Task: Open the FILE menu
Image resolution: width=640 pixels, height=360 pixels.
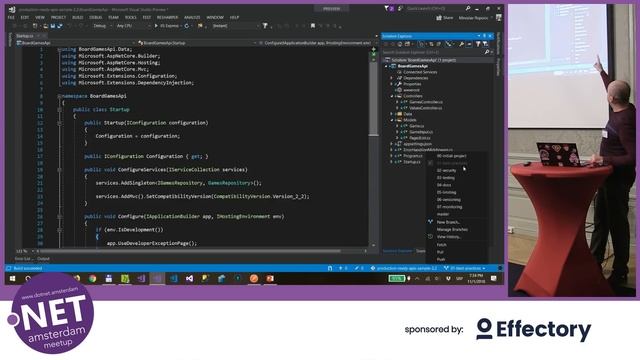Action: coord(11,18)
